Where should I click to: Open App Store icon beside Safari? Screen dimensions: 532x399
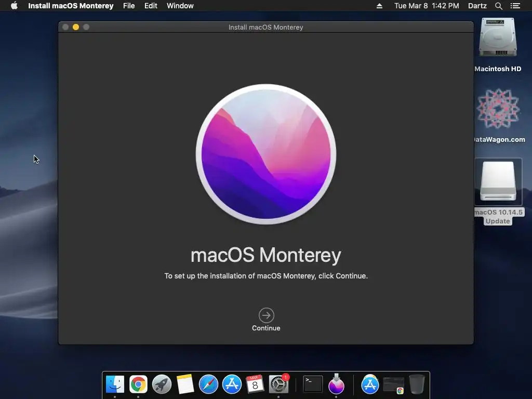pyautogui.click(x=232, y=384)
